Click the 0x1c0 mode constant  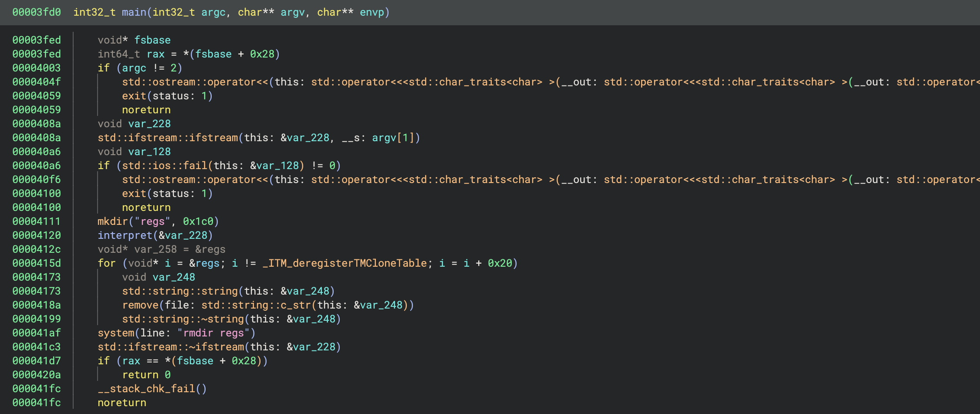(198, 221)
